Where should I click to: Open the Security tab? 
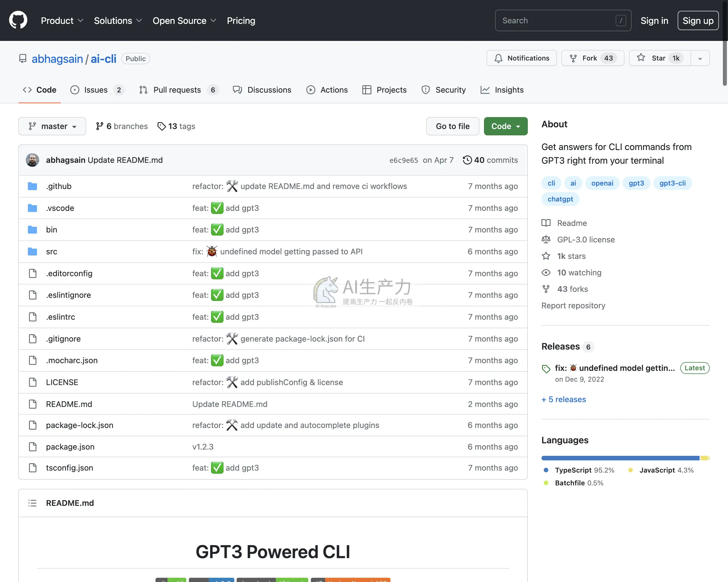(444, 90)
